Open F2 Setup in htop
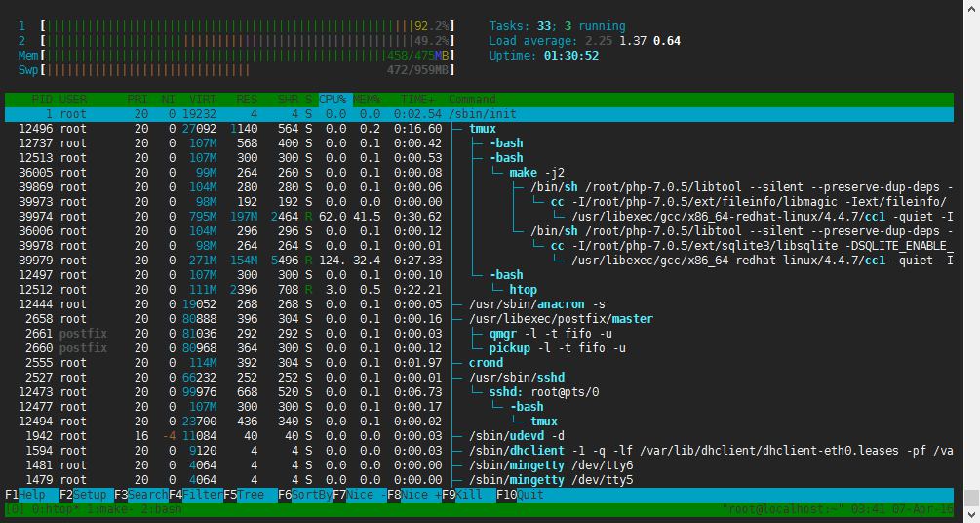The height and width of the screenshot is (523, 980). coord(86,495)
